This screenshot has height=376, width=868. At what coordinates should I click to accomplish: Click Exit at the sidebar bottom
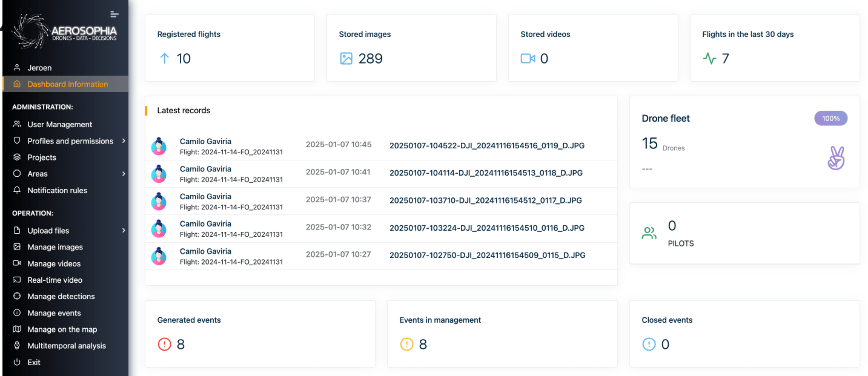pos(34,362)
